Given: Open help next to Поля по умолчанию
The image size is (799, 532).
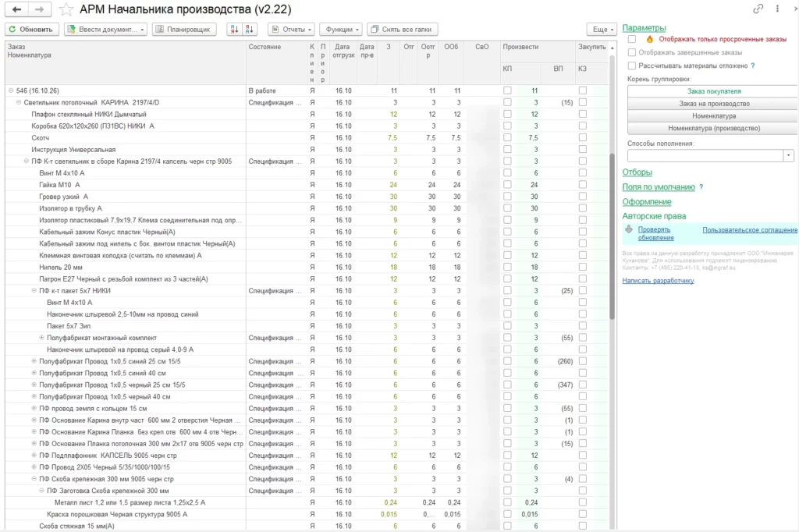Looking at the screenshot, I should [701, 187].
